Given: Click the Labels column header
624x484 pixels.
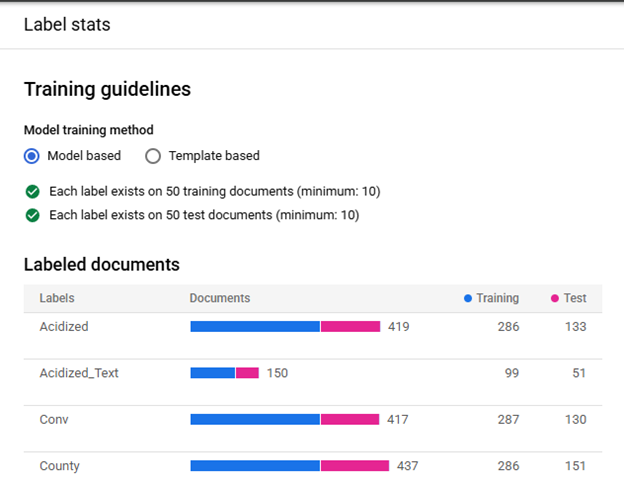Looking at the screenshot, I should [57, 298].
